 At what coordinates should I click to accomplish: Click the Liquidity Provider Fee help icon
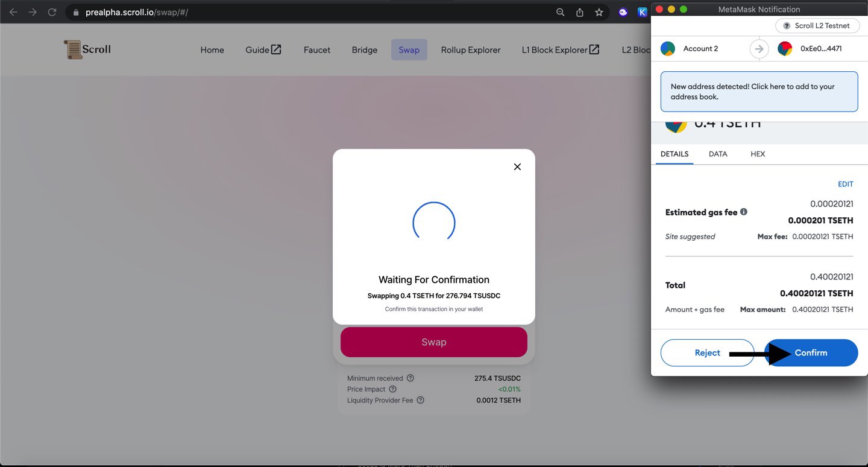[421, 400]
